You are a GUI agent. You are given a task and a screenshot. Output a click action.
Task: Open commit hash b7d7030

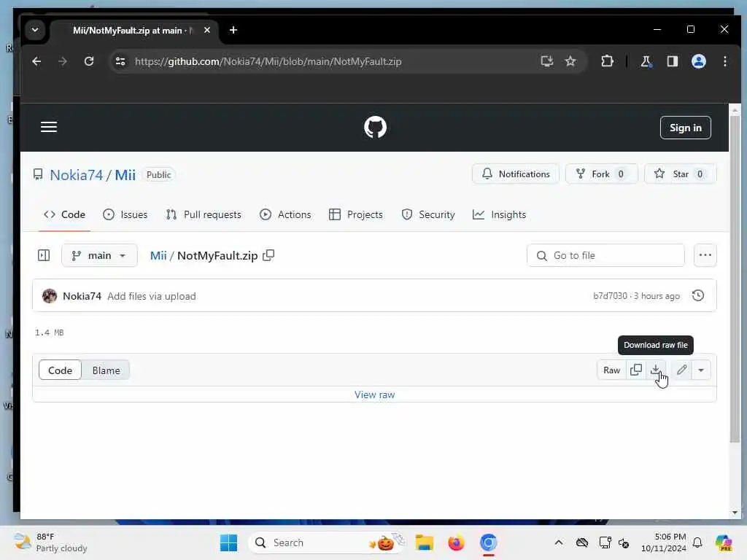point(610,296)
